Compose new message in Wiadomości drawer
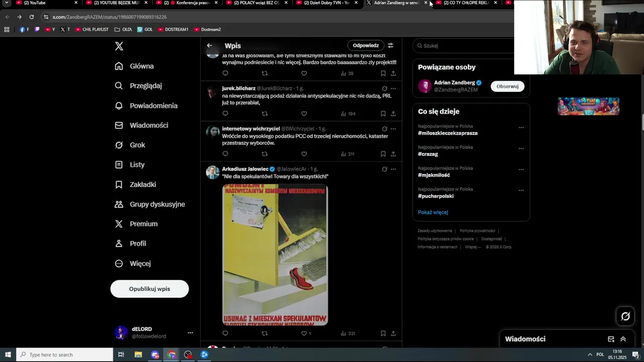The height and width of the screenshot is (362, 644). 611,339
